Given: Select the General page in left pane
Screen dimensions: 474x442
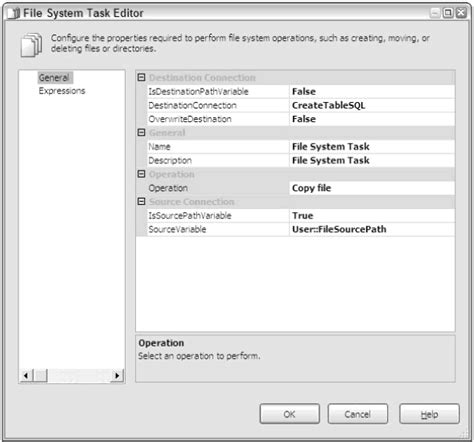Looking at the screenshot, I should [54, 78].
